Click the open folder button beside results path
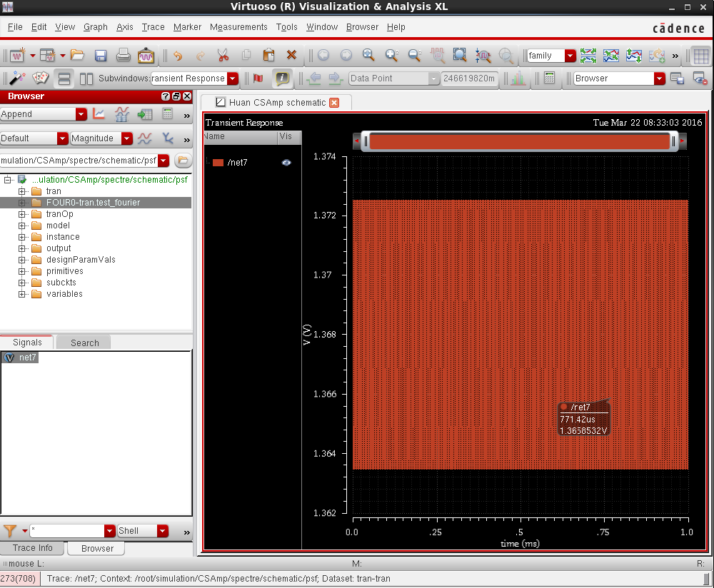The width and height of the screenshot is (714, 588). point(183,161)
